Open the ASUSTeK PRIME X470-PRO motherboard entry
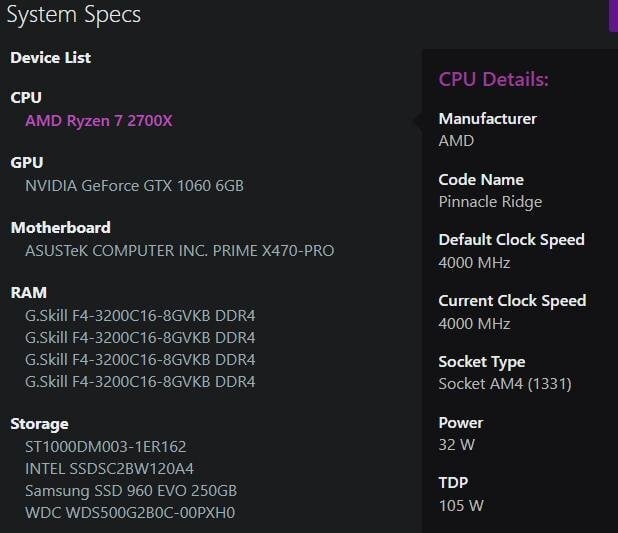The width and height of the screenshot is (618, 533). 179,251
